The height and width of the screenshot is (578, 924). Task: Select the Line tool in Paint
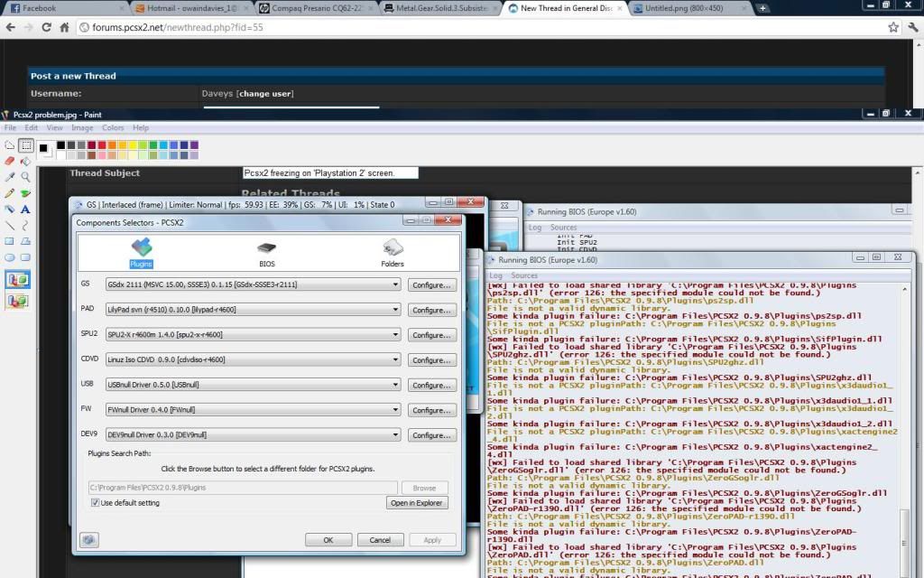pyautogui.click(x=9, y=225)
